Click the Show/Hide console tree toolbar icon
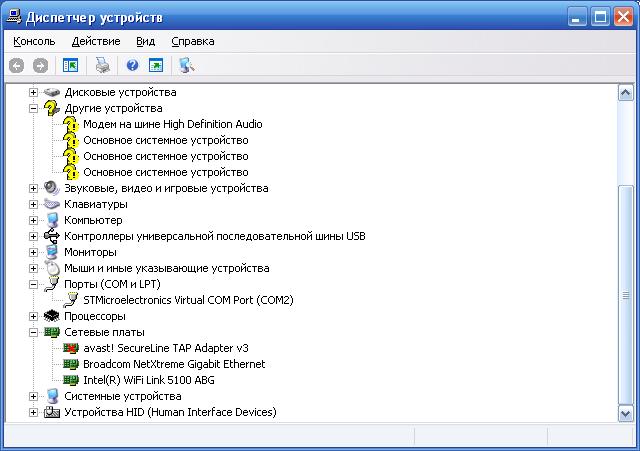The width and height of the screenshot is (640, 451). [x=70, y=66]
